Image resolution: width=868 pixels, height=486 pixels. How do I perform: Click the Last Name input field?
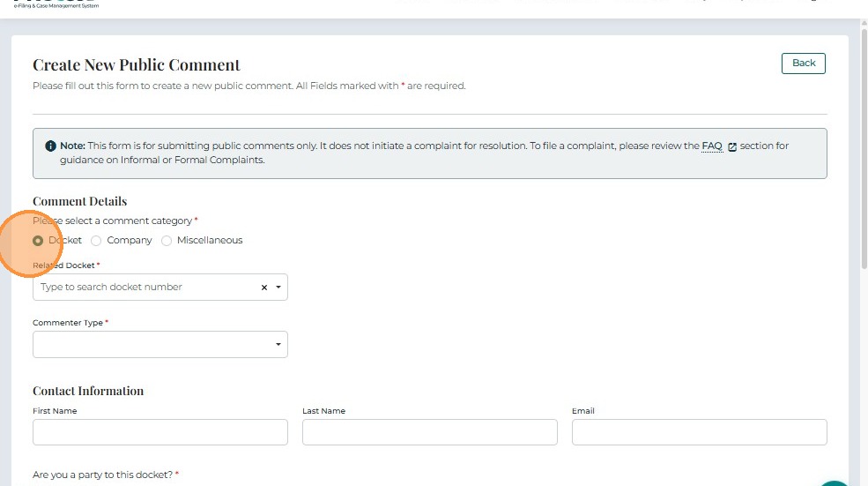(429, 432)
